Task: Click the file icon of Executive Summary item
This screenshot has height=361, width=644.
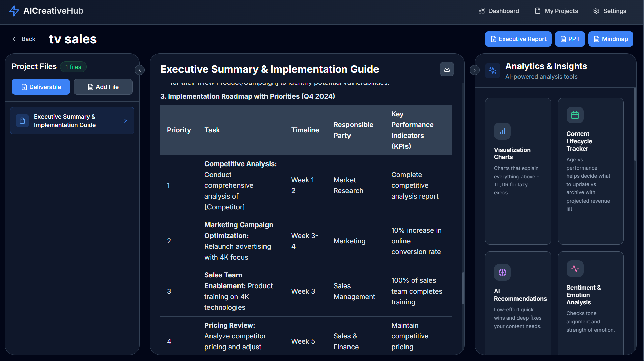Action: click(x=22, y=121)
